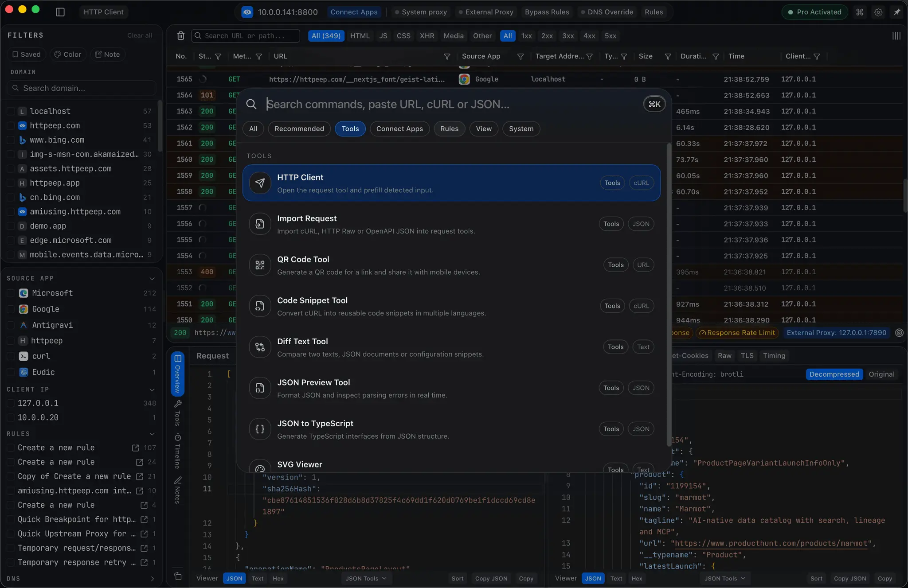Viewport: 908px width, 588px height.
Task: Click the Bypass Rules button
Action: (547, 12)
